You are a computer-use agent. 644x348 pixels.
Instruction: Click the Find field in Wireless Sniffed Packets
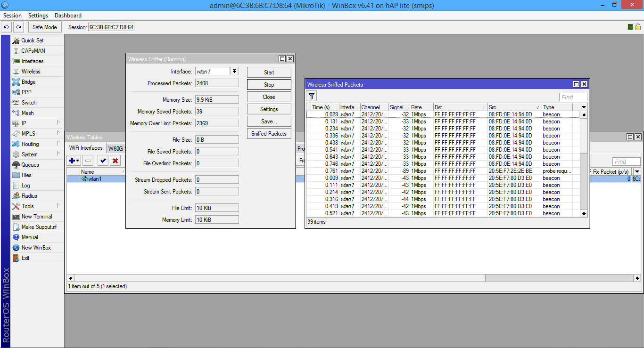[x=573, y=97]
